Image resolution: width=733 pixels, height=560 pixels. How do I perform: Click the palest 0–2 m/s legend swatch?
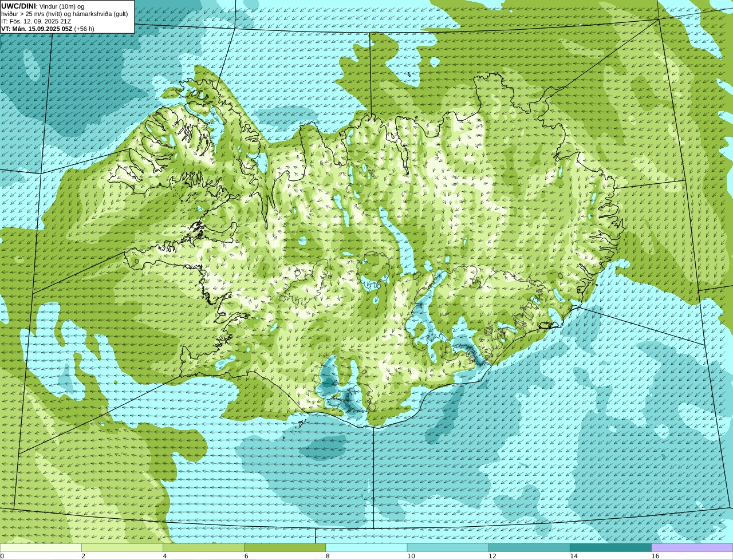41,547
